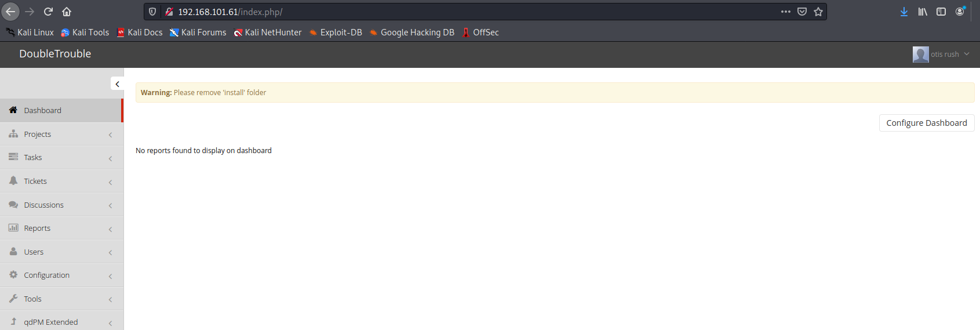Expand the qdPM Extended submenu arrow
The height and width of the screenshot is (330, 980).
pos(110,323)
